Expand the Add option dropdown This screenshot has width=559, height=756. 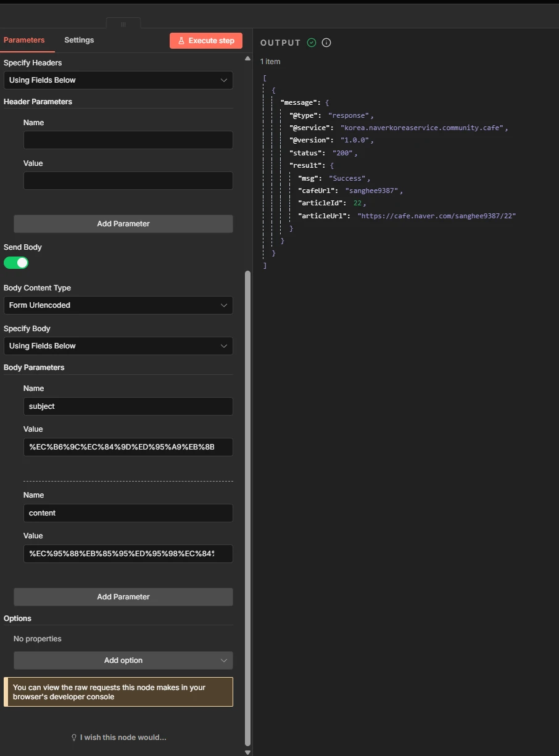coord(123,660)
